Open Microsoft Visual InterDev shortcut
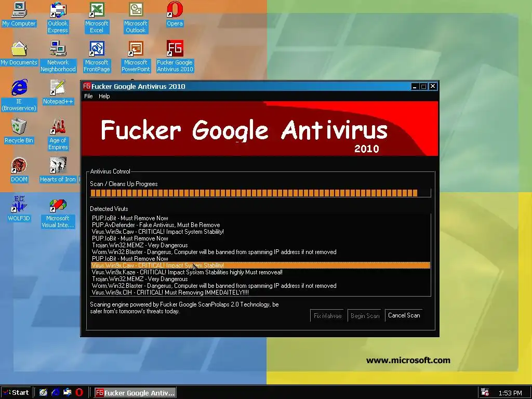 (x=58, y=212)
